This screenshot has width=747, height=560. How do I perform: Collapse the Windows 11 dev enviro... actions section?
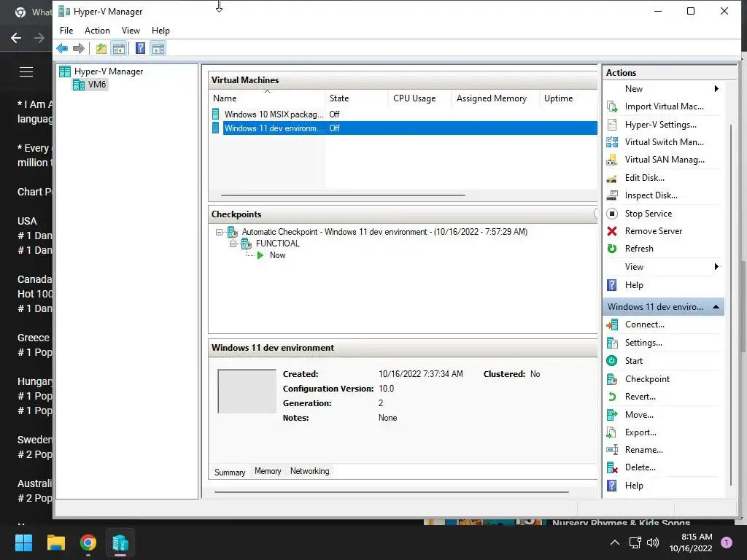pos(716,307)
